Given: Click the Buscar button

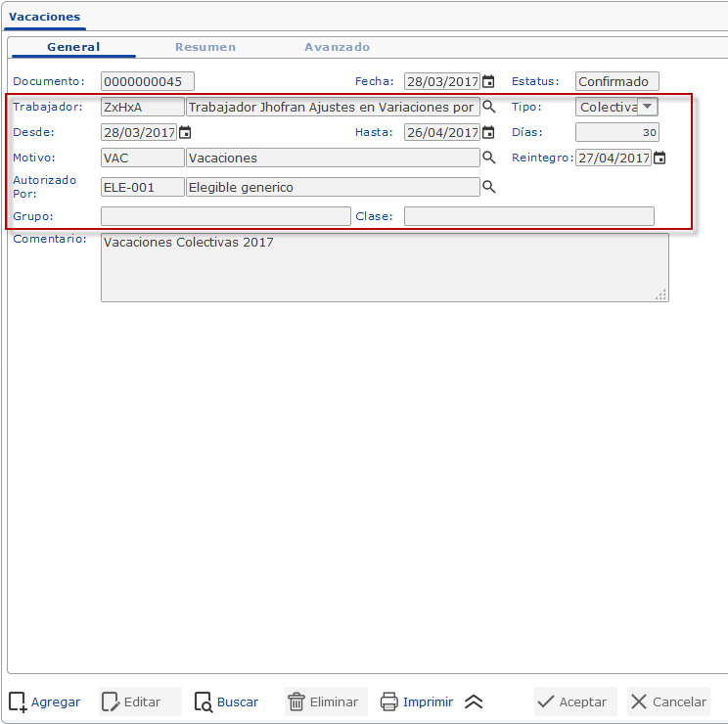Looking at the screenshot, I should click(x=227, y=701).
